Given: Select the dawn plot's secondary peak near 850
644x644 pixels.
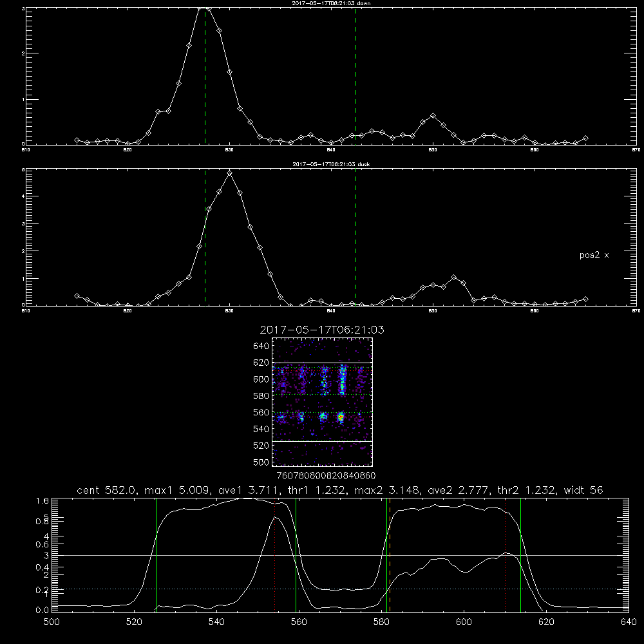Looking at the screenshot, I should click(433, 116).
